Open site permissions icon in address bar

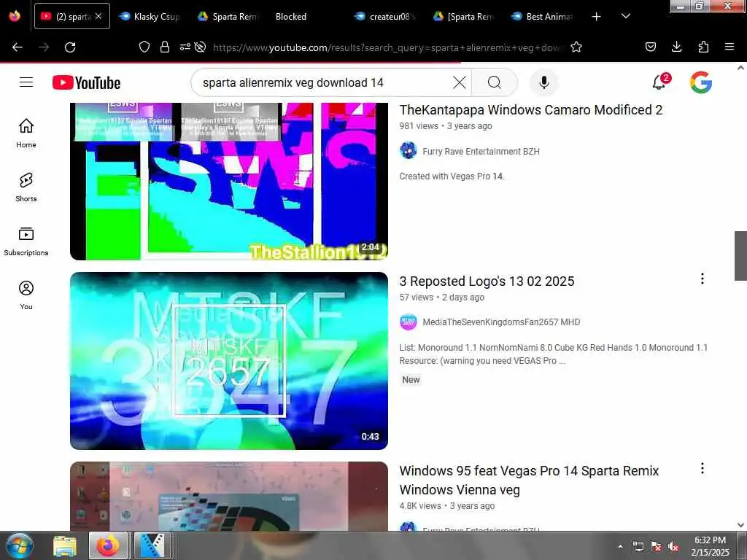(185, 47)
